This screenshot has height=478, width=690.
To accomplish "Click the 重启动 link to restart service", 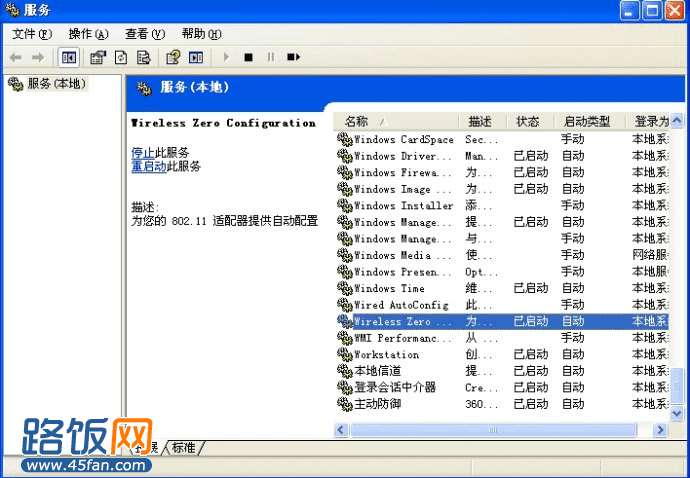I will coord(149,166).
